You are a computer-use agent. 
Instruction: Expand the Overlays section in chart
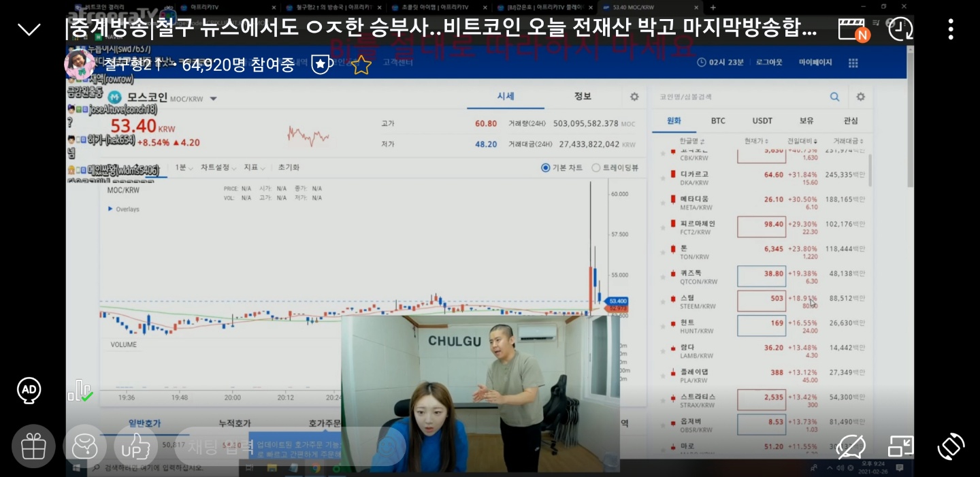(x=123, y=209)
